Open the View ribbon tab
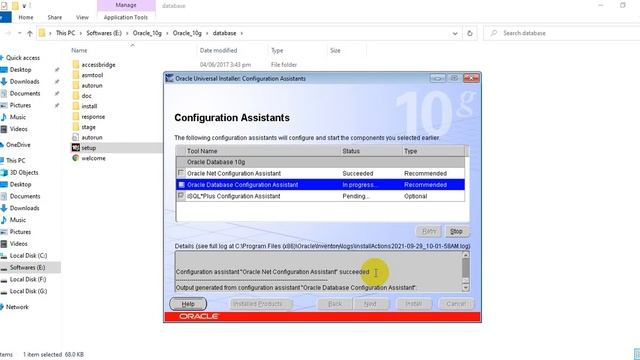The width and height of the screenshot is (640, 360). tap(82, 18)
